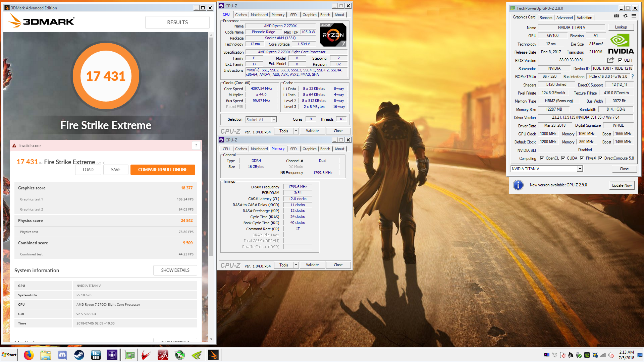Open the Validation tab in GPU-Z
Screen dimensions: 644x362
pos(584,18)
